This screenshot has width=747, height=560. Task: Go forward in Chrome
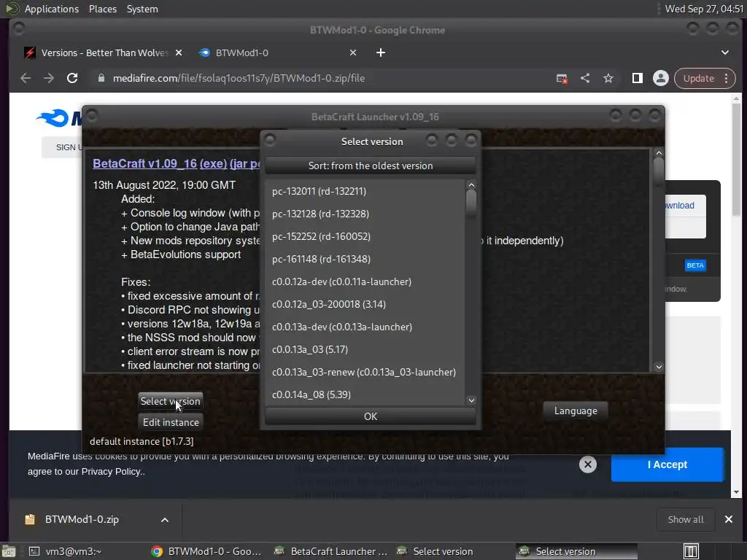tap(49, 78)
